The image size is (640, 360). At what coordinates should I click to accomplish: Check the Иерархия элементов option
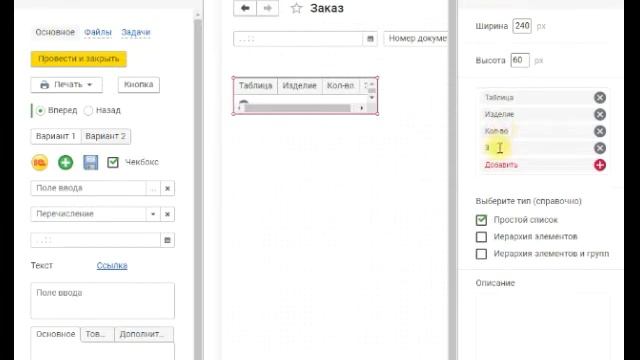pyautogui.click(x=481, y=237)
